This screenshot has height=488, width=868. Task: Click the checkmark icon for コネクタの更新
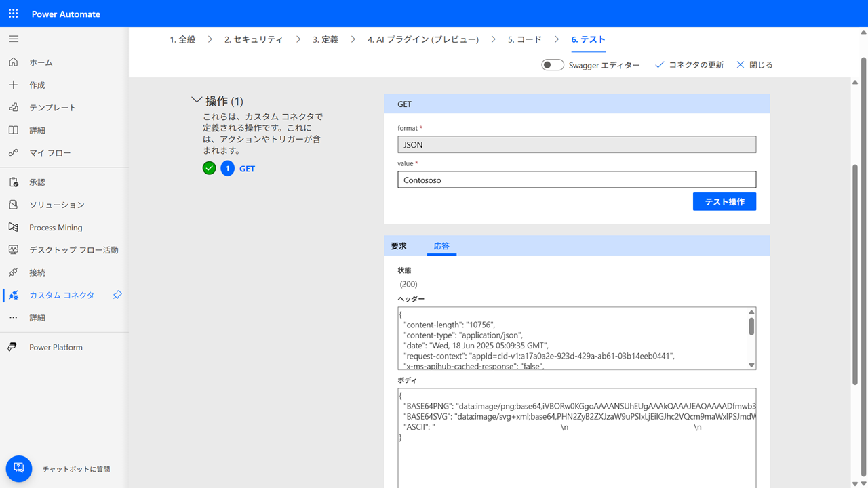(660, 65)
